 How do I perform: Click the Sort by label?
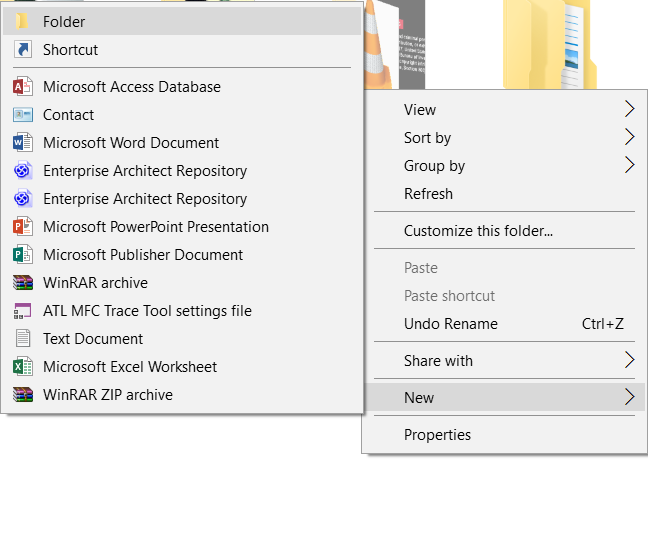click(427, 138)
